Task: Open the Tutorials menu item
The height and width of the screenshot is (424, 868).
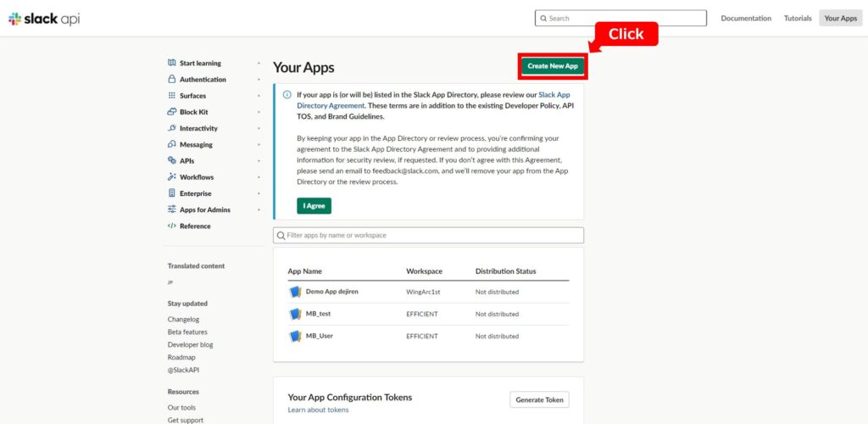Action: [x=798, y=19]
